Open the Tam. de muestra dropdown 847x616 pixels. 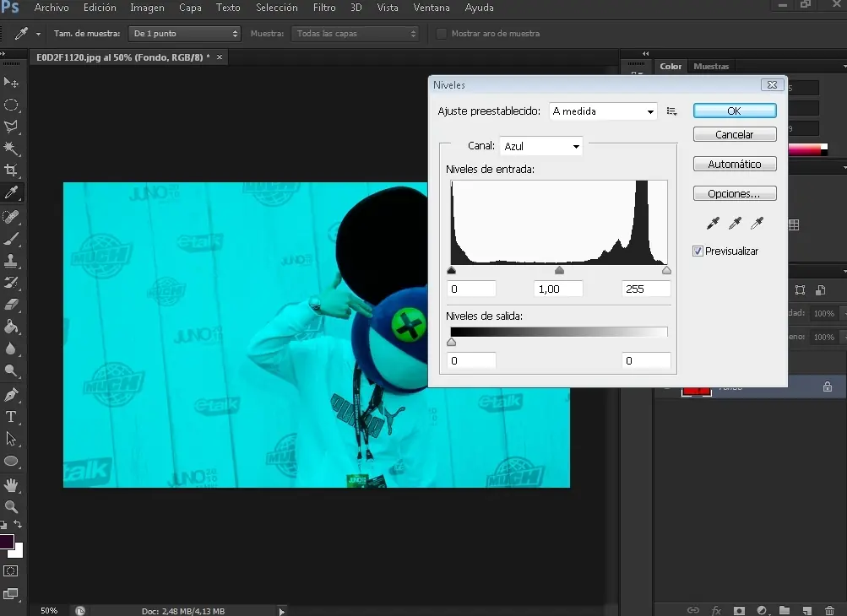click(x=185, y=34)
